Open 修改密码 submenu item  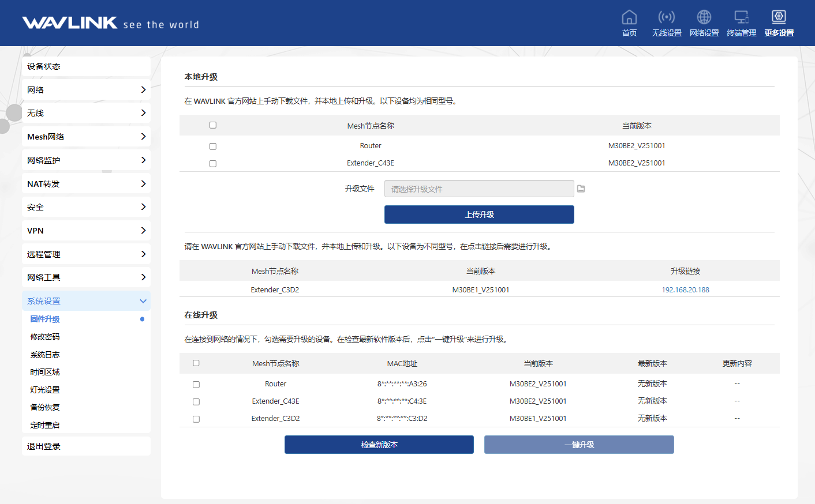(x=45, y=337)
